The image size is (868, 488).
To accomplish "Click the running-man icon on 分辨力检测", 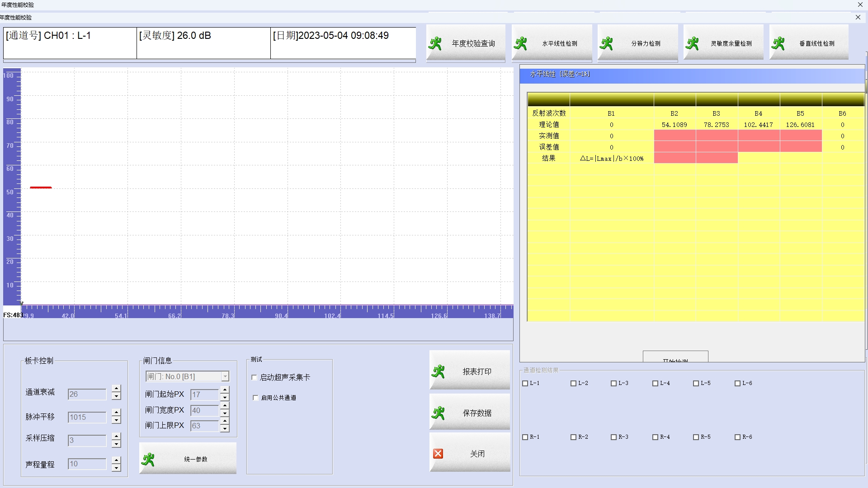I will click(x=607, y=43).
